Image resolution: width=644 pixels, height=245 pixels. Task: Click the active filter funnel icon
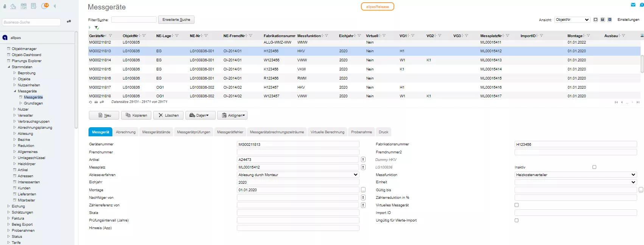pyautogui.click(x=96, y=28)
